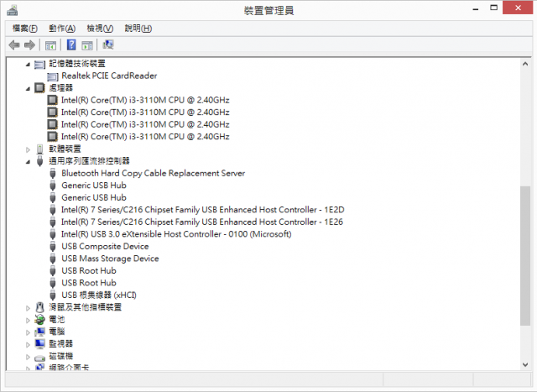The width and height of the screenshot is (537, 392).
Task: Click the show/hide console tree toolbar icon
Action: click(x=50, y=45)
